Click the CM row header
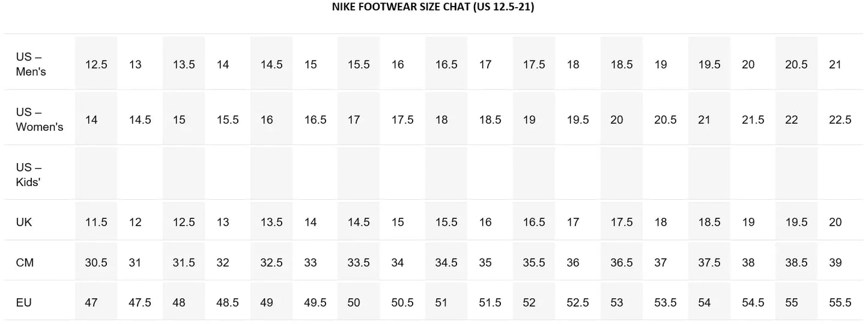The image size is (868, 324). pyautogui.click(x=25, y=262)
